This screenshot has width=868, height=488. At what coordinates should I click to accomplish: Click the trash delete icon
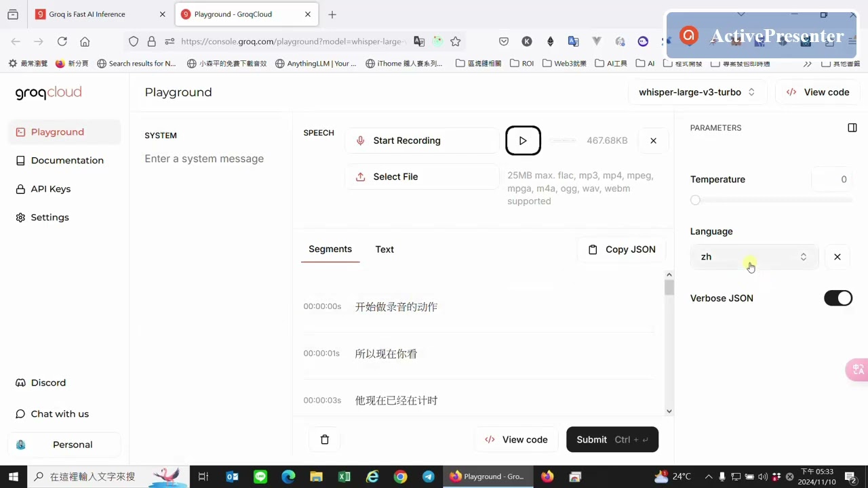(325, 439)
